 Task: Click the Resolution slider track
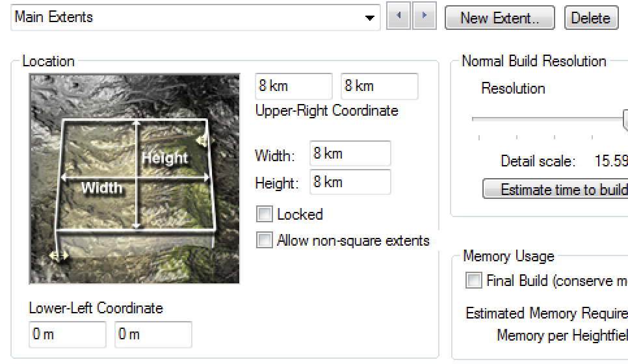549,119
